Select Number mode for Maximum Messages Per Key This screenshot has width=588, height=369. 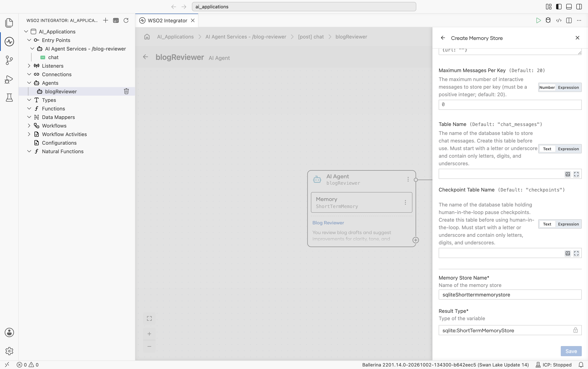[547, 87]
